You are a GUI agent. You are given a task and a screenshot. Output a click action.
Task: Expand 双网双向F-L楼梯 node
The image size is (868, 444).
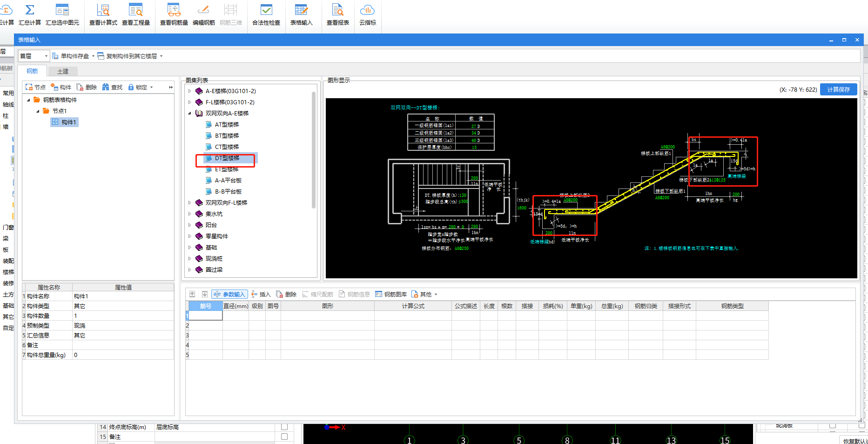189,202
